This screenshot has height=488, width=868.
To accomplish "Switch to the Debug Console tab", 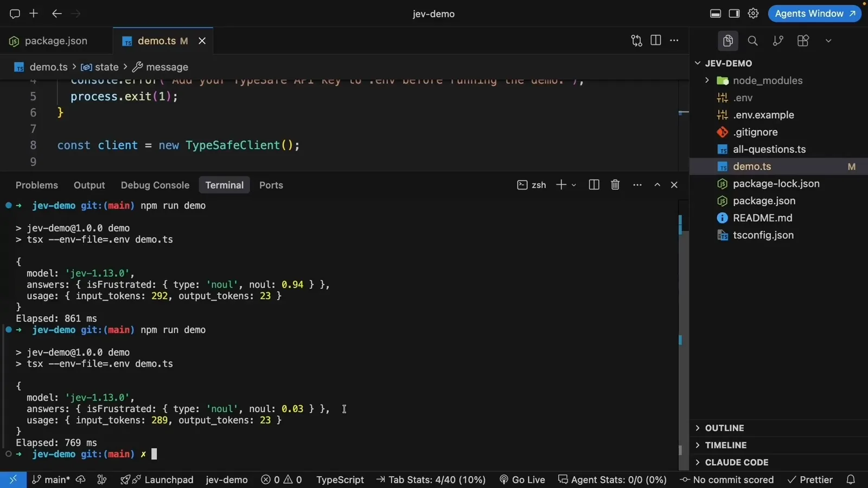I will point(155,185).
